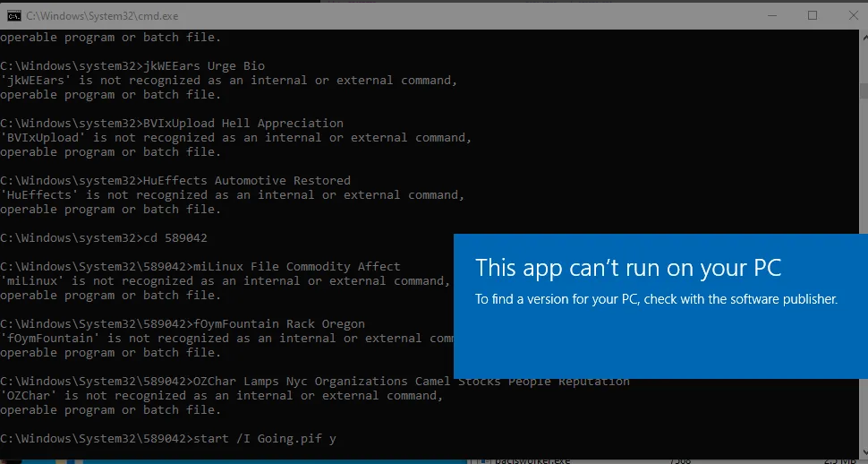Click the 'HuEffects Automotive Restored' command line
This screenshot has width=868, height=464.
175,181
